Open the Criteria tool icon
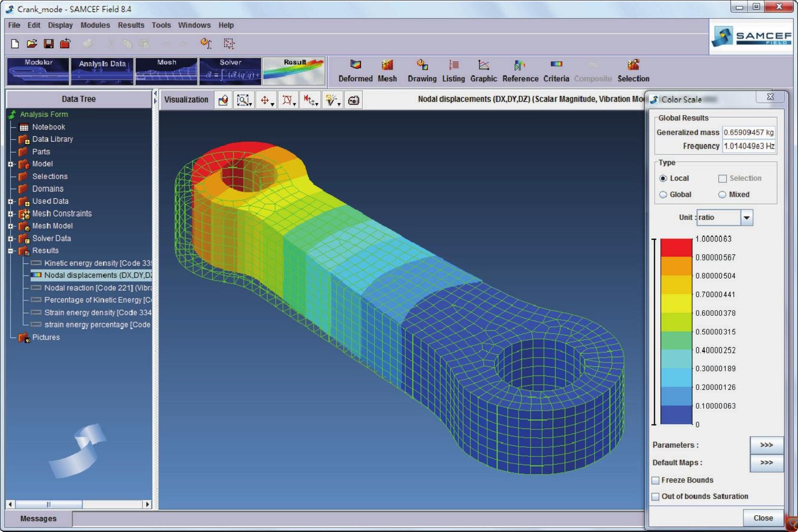Image resolution: width=798 pixels, height=532 pixels. click(556, 65)
